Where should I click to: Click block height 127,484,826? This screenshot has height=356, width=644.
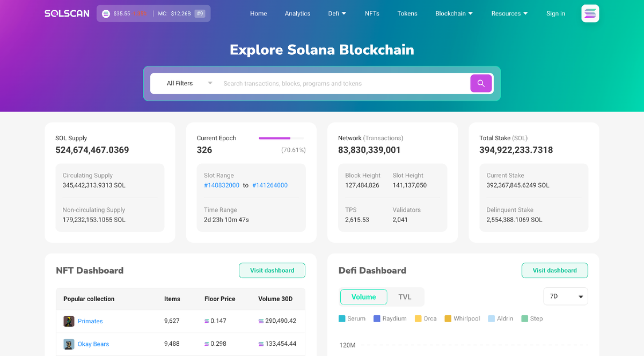click(362, 185)
